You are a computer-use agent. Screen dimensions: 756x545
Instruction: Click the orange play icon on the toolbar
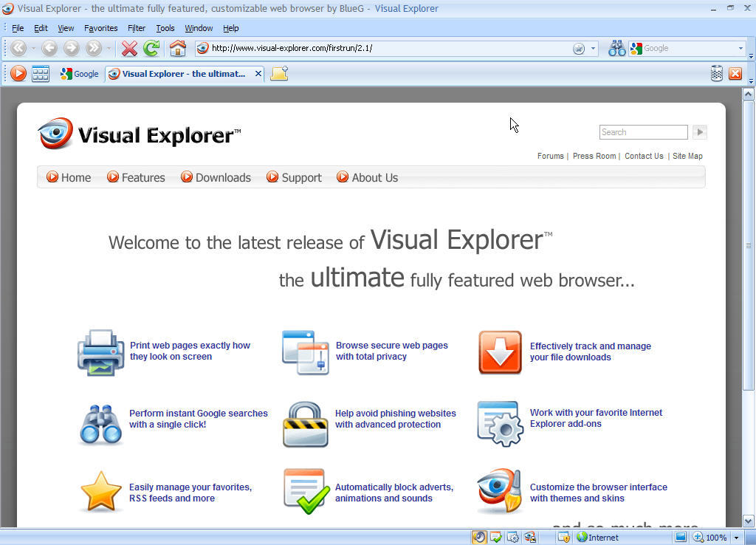18,73
